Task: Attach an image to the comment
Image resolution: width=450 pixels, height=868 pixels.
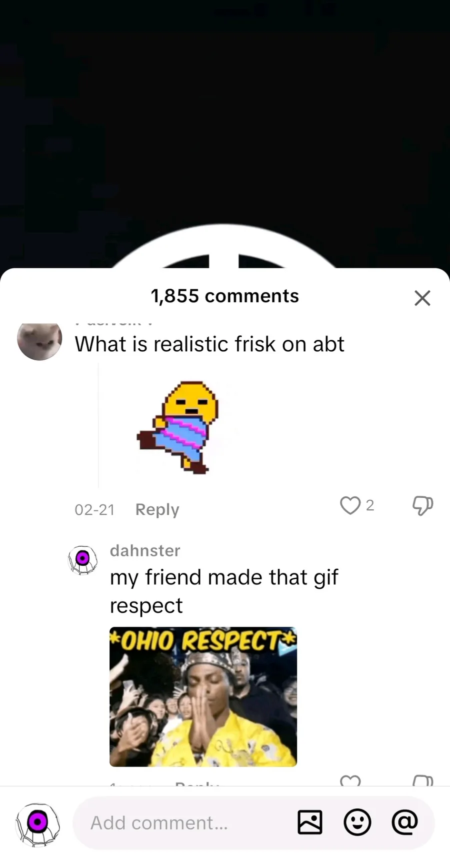Action: (x=310, y=822)
